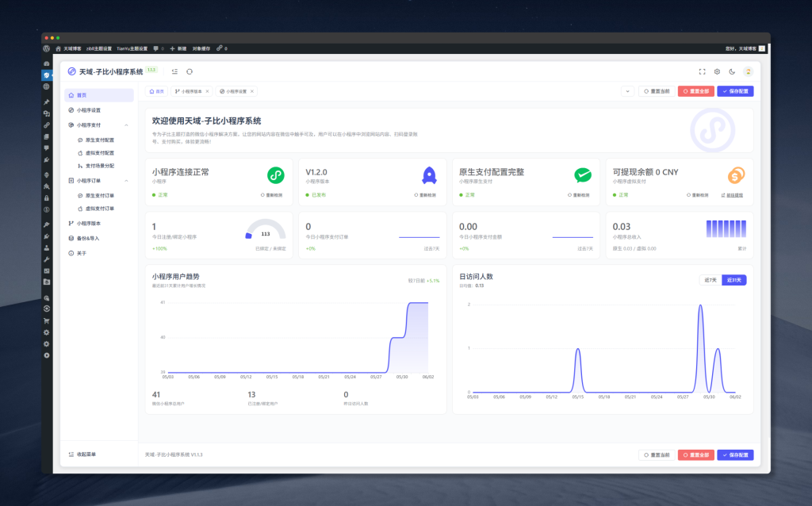Enter fullscreen using the expand icon in header
Viewport: 812px width, 506px height.
tap(703, 71)
